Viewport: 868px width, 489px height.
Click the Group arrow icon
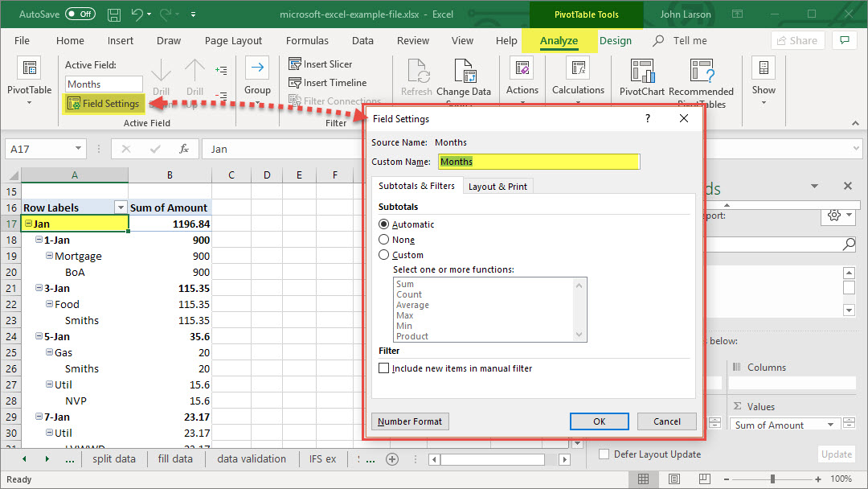[257, 68]
